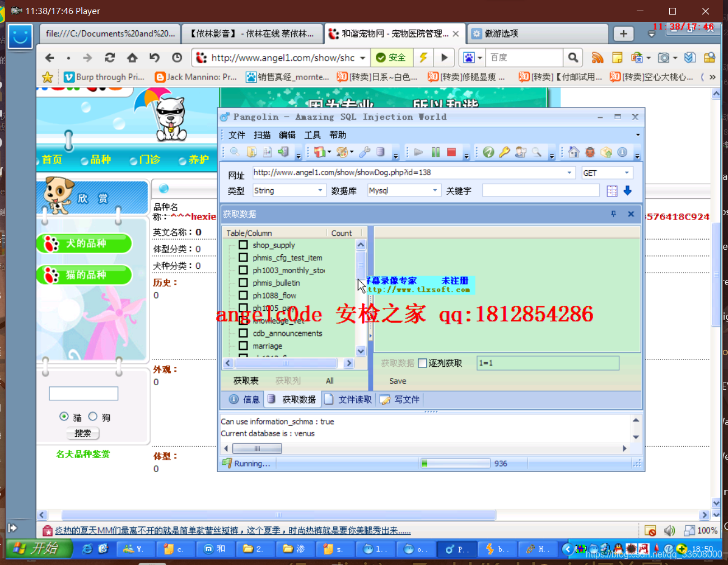Image resolution: width=728 pixels, height=565 pixels.
Task: Open the 文件 menu in Pangolin
Action: (237, 135)
